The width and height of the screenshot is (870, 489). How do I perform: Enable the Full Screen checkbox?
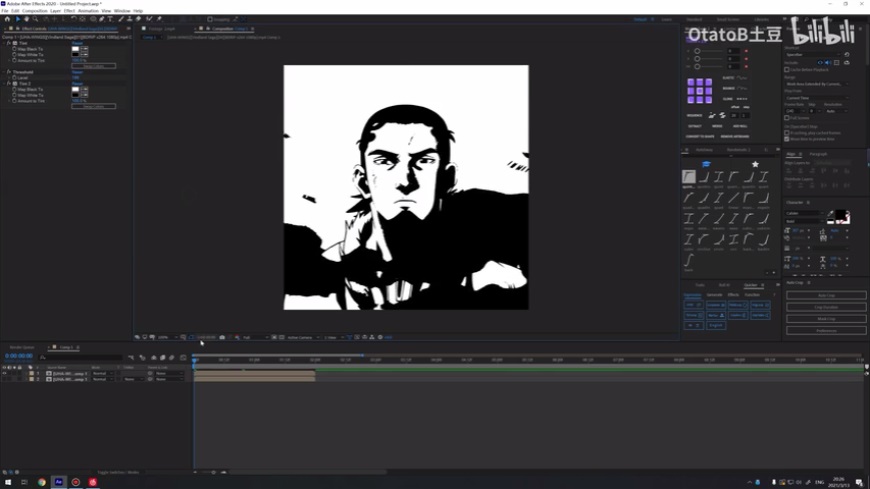[787, 118]
